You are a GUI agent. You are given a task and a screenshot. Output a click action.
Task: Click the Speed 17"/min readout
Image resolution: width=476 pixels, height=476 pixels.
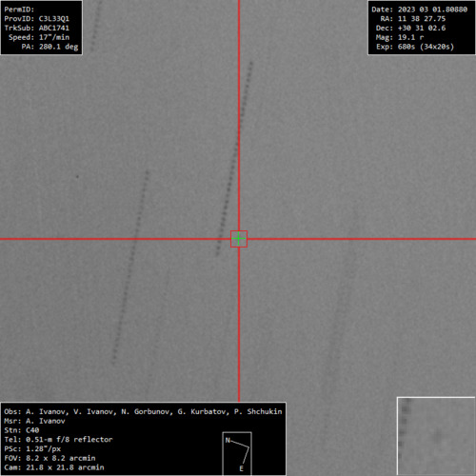pyautogui.click(x=39, y=37)
